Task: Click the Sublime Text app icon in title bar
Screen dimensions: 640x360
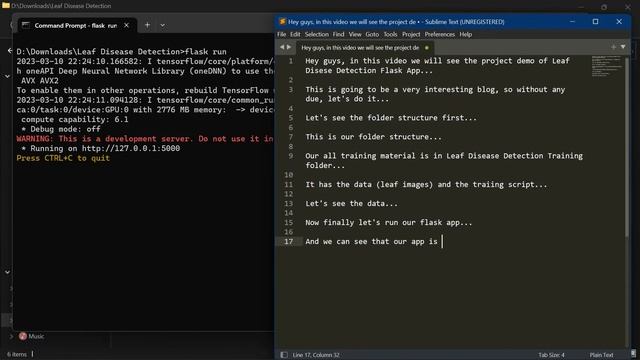Action: tap(282, 22)
